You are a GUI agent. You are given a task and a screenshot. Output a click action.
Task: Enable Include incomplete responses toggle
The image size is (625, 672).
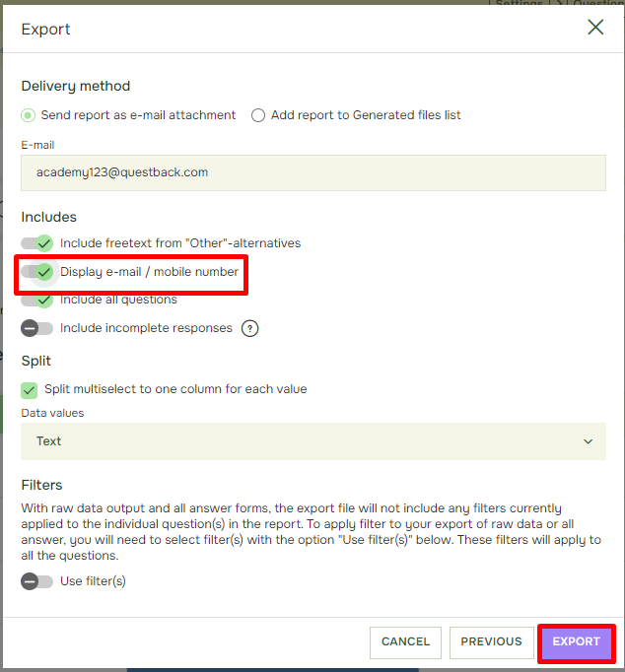click(36, 329)
